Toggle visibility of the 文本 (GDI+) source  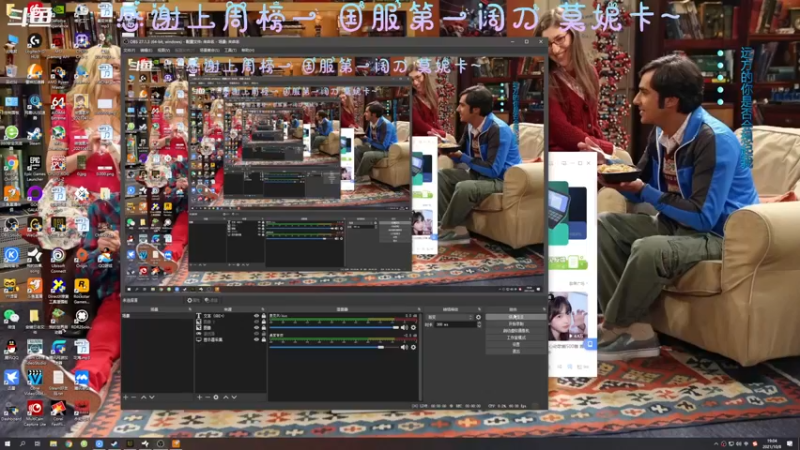(x=256, y=316)
